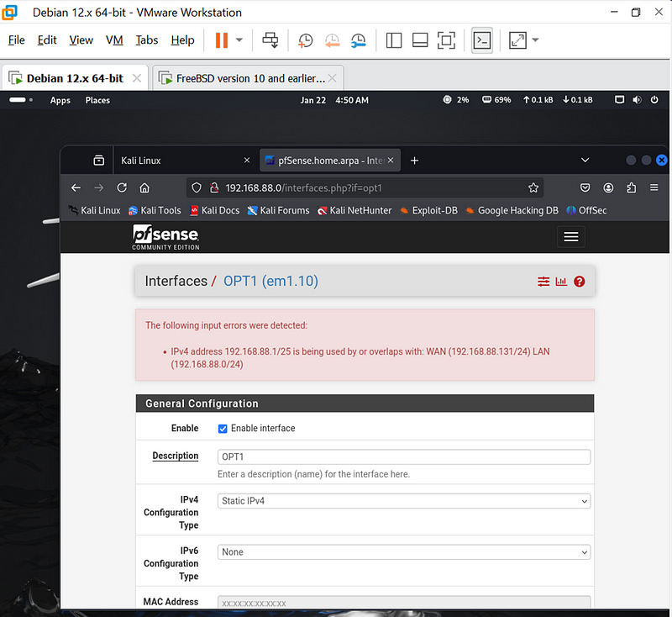Switch to VMware console view
672x617 pixels.
(x=482, y=40)
